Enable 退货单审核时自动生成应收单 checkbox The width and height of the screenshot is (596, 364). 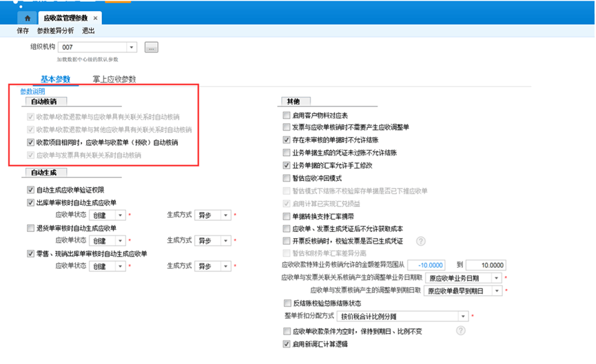(x=30, y=228)
